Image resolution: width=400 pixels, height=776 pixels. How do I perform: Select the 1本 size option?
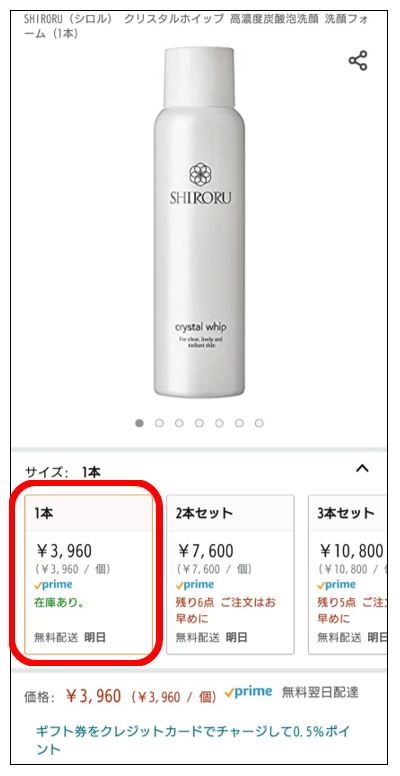tap(89, 574)
